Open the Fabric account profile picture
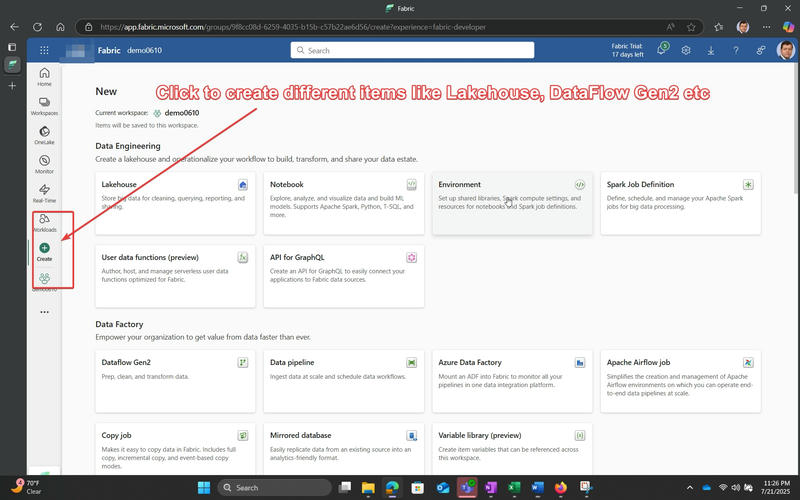 786,50
